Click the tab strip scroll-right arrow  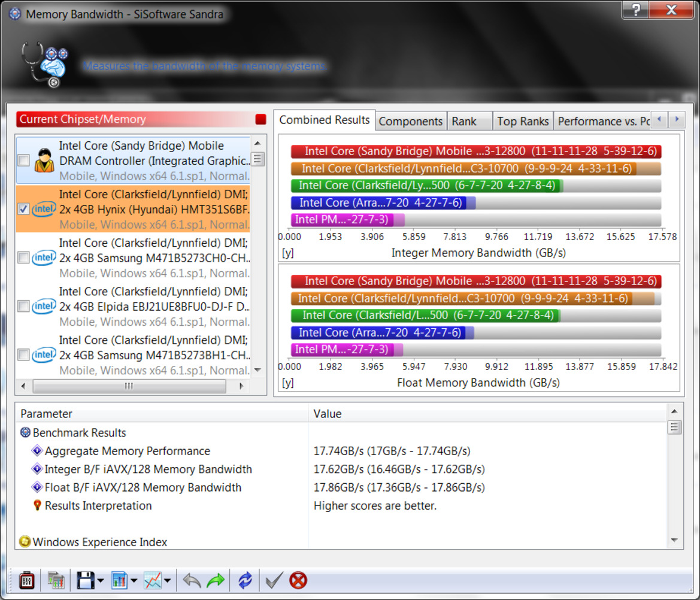677,119
